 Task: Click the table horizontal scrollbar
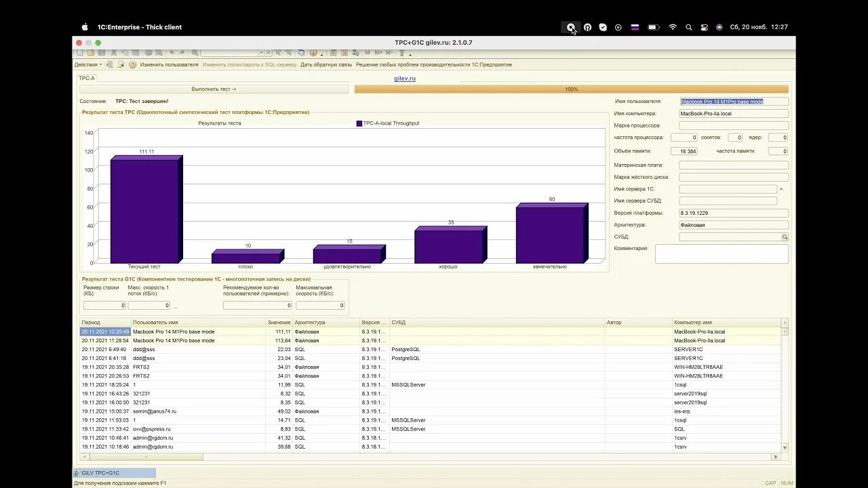[431, 456]
